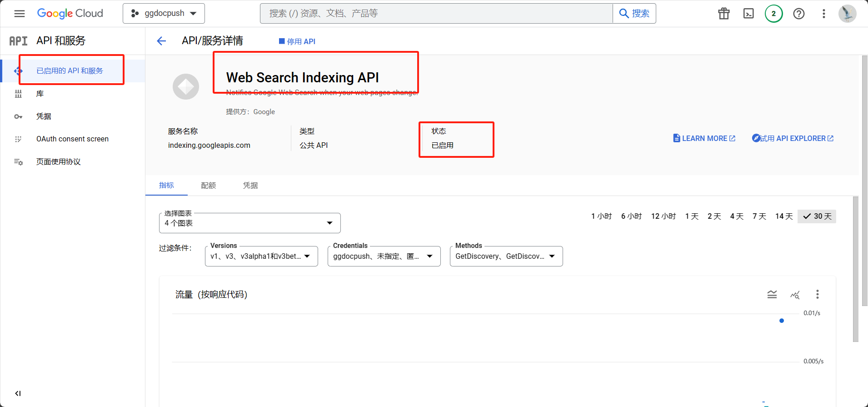
Task: Open the top-bar more options menu
Action: (823, 14)
